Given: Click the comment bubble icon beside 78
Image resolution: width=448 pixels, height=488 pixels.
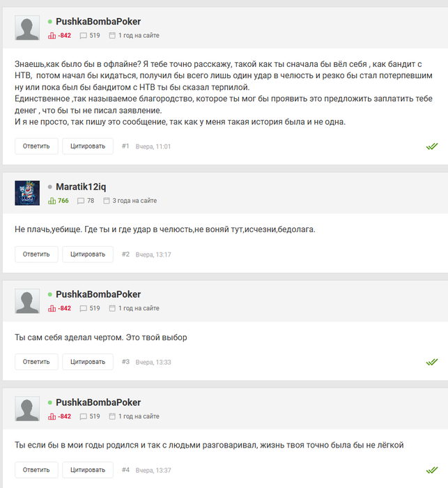Looking at the screenshot, I should [81, 201].
